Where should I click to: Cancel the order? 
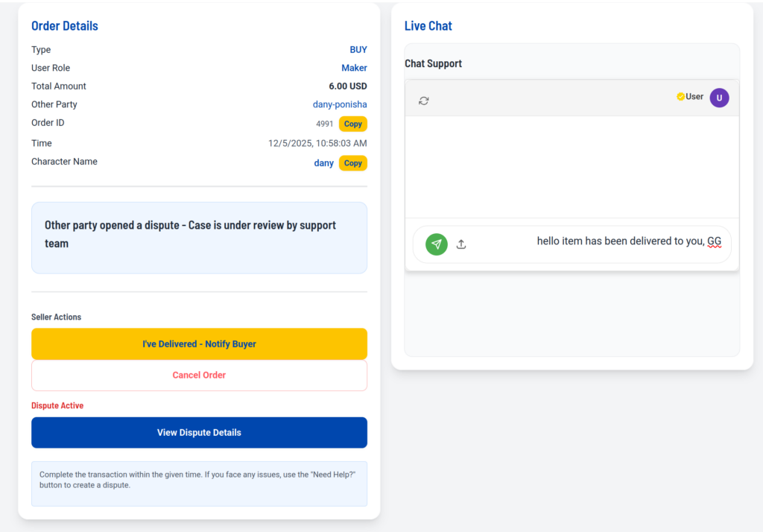pyautogui.click(x=199, y=376)
